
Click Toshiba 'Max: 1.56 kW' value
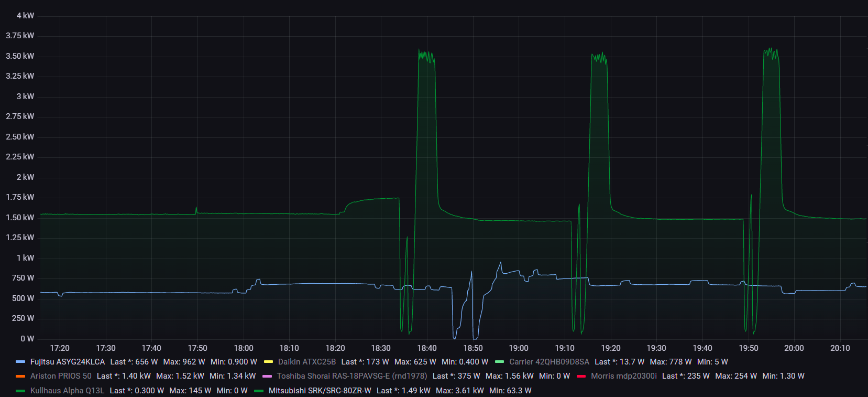tap(510, 376)
